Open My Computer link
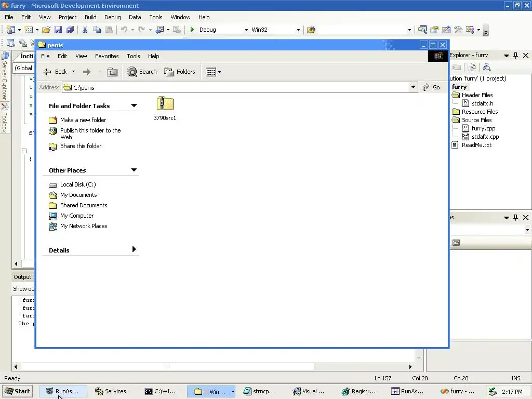 point(77,216)
